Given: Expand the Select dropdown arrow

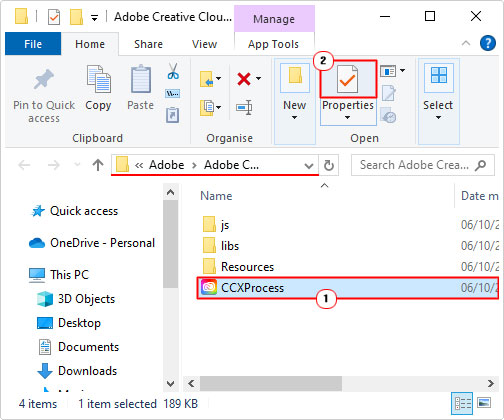Looking at the screenshot, I should [x=438, y=117].
